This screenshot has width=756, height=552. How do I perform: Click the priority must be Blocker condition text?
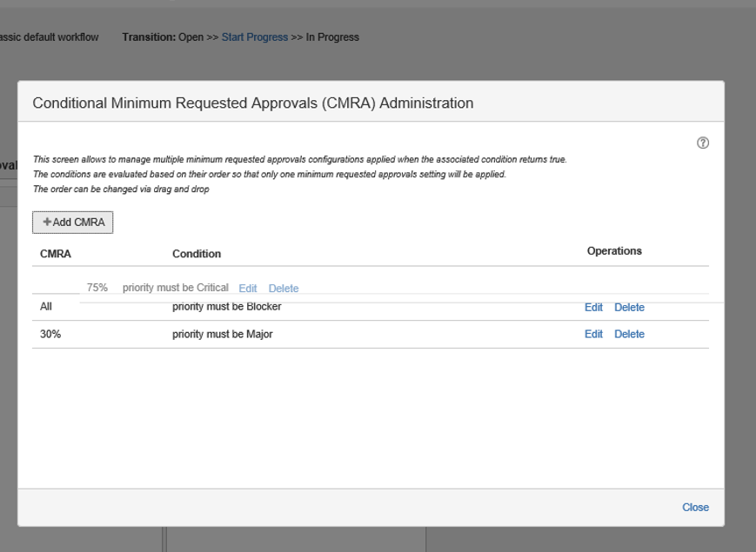click(226, 308)
